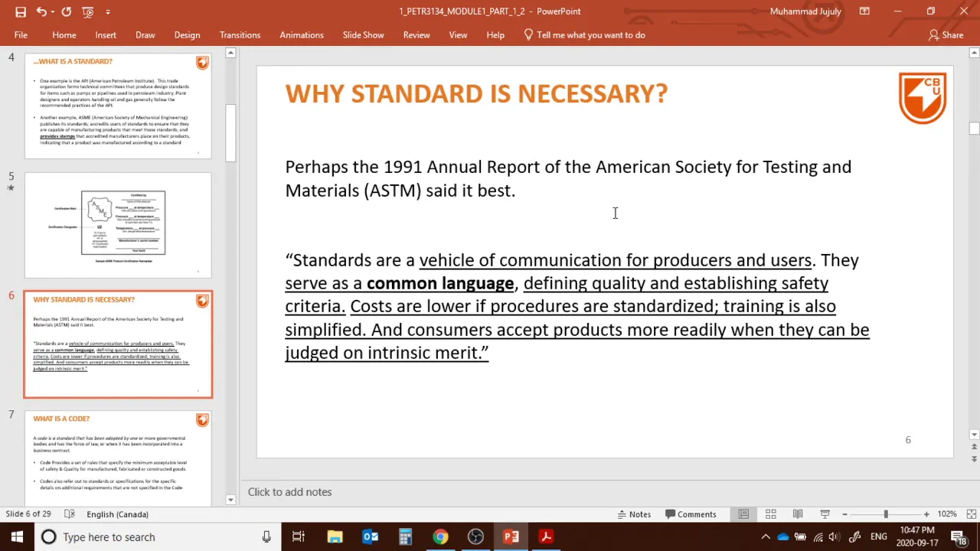Click the slide title WHY STANDARD IS NECESSARY?
Image resolution: width=980 pixels, height=551 pixels.
476,93
